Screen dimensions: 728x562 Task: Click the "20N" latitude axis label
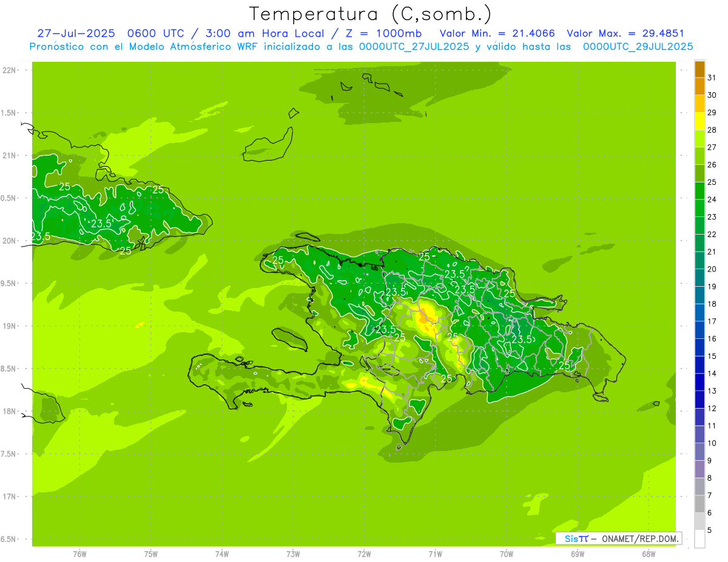(9, 241)
